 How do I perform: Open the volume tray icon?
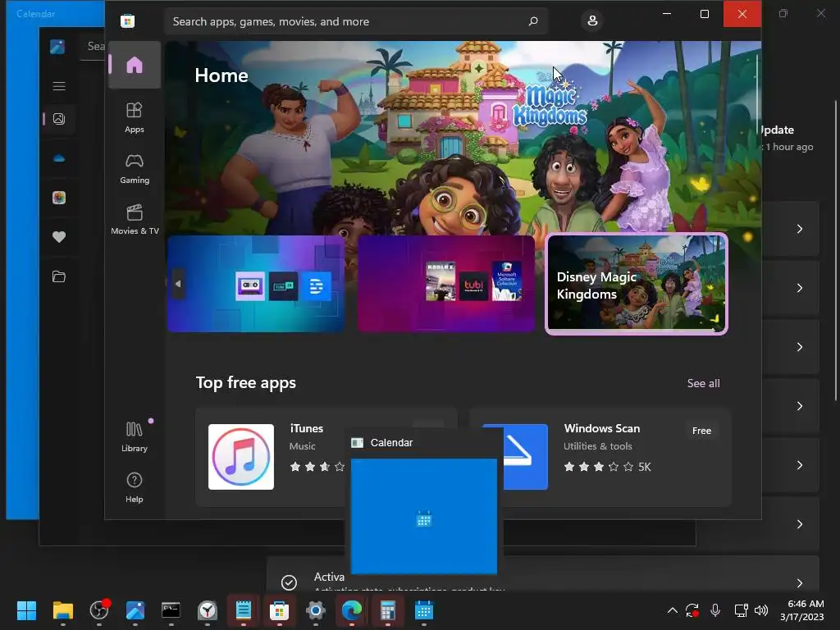click(x=760, y=610)
